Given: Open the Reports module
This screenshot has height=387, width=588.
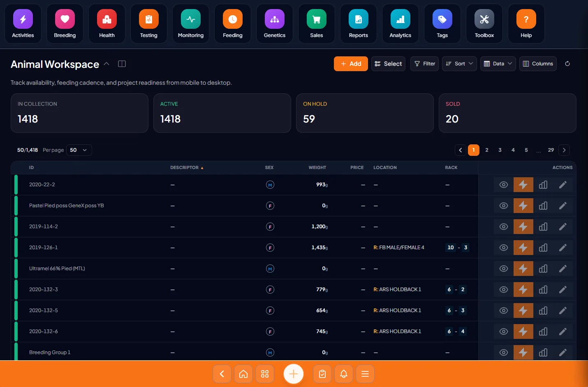Looking at the screenshot, I should (x=359, y=24).
